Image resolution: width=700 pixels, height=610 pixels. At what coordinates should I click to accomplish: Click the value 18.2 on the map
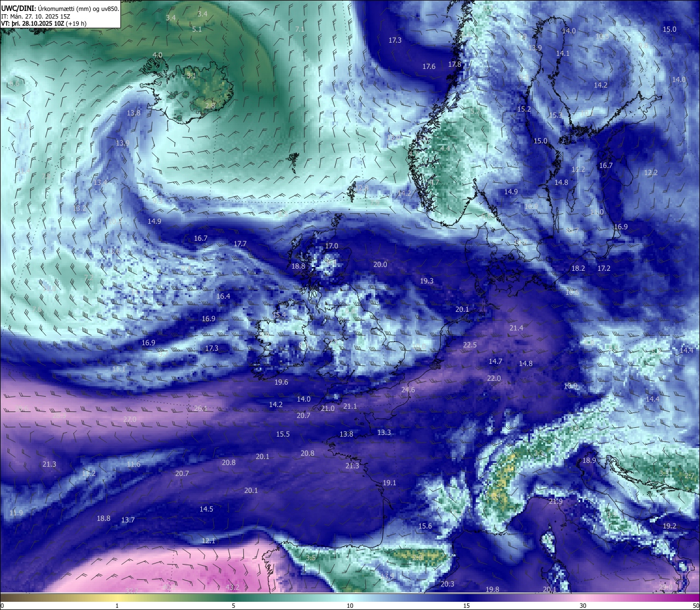pos(578,268)
